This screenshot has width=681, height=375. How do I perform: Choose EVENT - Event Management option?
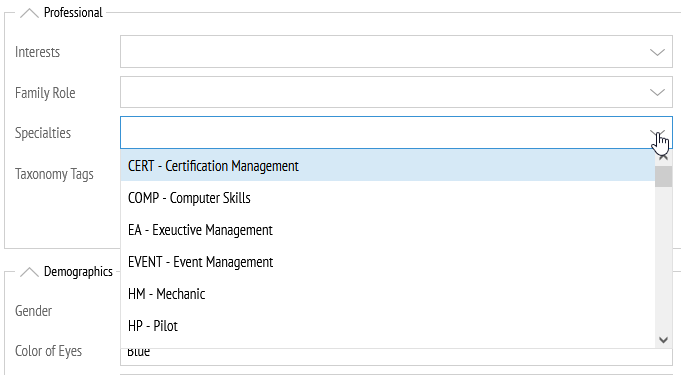point(387,262)
